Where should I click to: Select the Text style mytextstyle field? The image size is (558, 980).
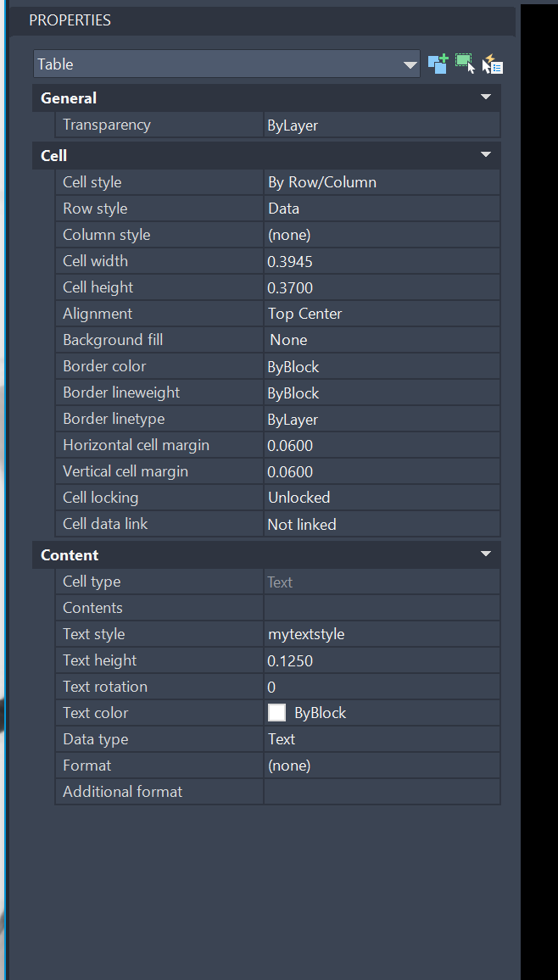pos(382,634)
